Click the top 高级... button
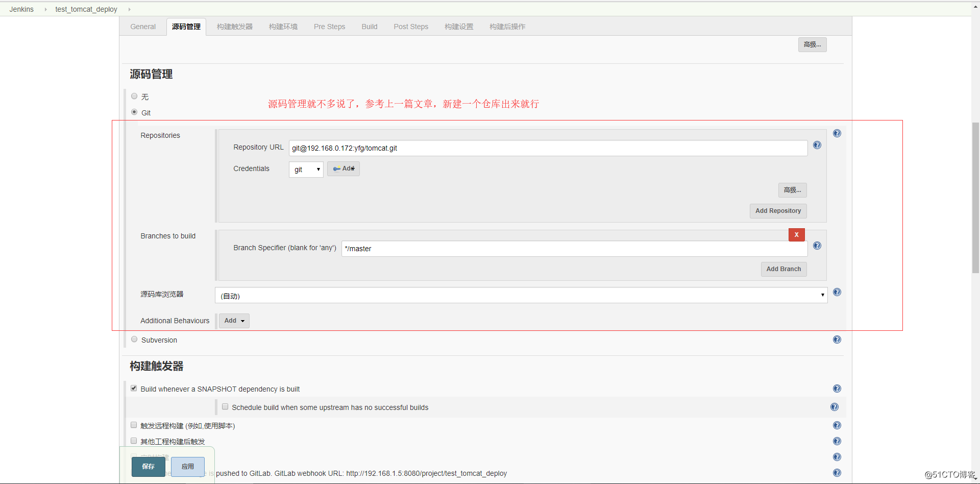Image resolution: width=980 pixels, height=484 pixels. pyautogui.click(x=813, y=44)
